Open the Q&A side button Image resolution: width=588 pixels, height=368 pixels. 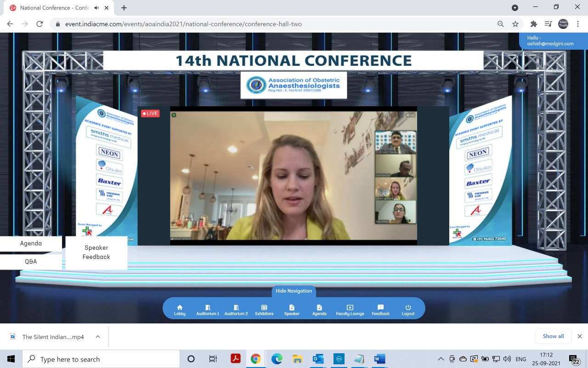[31, 261]
